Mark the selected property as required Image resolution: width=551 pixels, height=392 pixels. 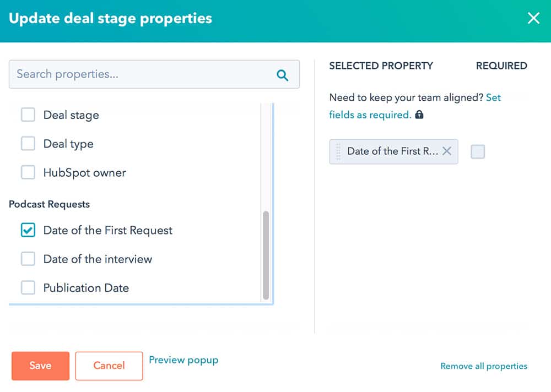pos(477,151)
